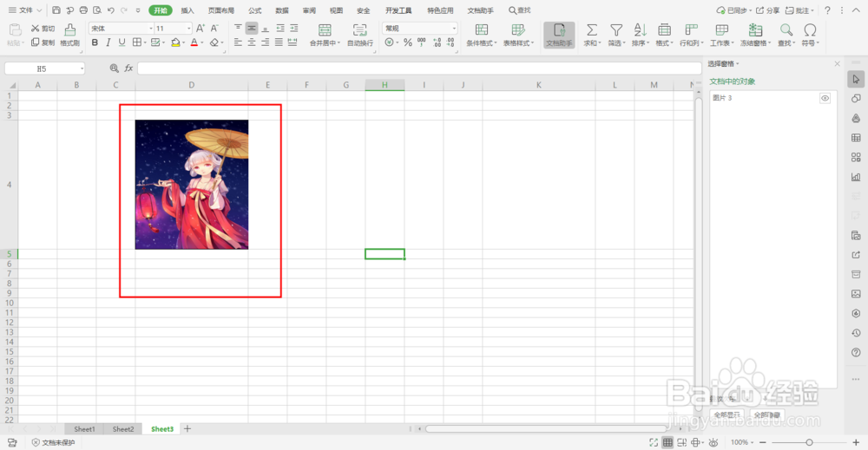
Task: Add a new sheet with plus button
Action: point(187,429)
